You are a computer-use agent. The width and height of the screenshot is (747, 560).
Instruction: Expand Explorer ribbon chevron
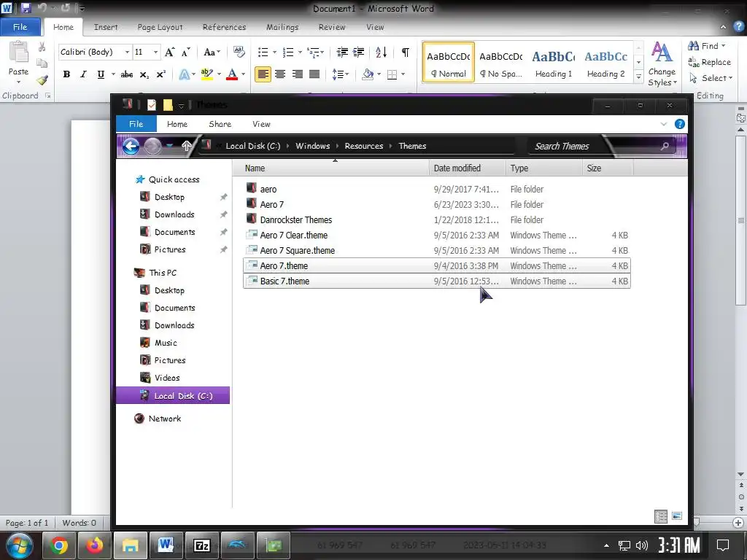(664, 124)
